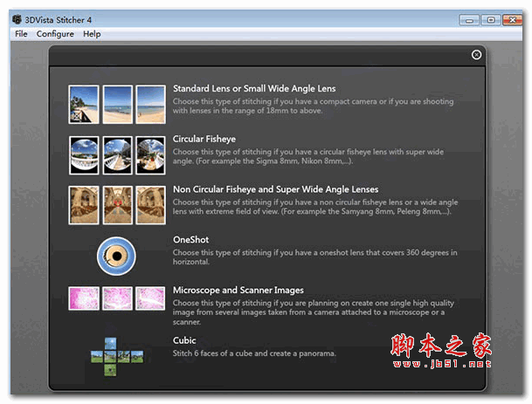Click first pink Microscope image thumbnail

84,298
